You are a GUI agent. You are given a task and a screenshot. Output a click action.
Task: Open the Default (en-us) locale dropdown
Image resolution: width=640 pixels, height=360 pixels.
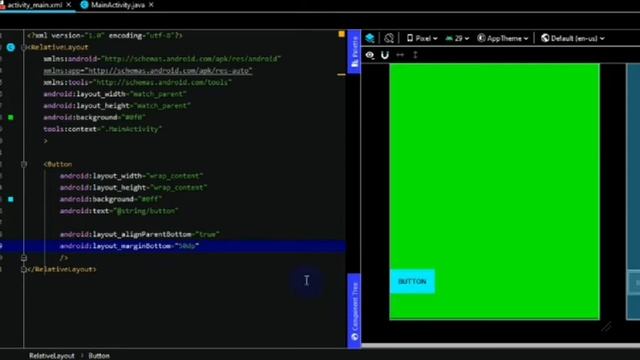pos(573,38)
